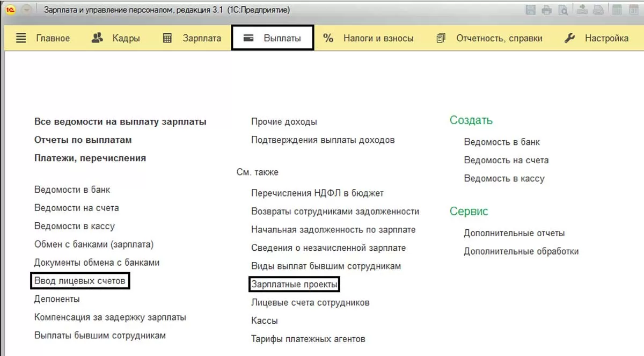
Task: Open Дополнительные отчеты under Сервис
Action: [514, 234]
